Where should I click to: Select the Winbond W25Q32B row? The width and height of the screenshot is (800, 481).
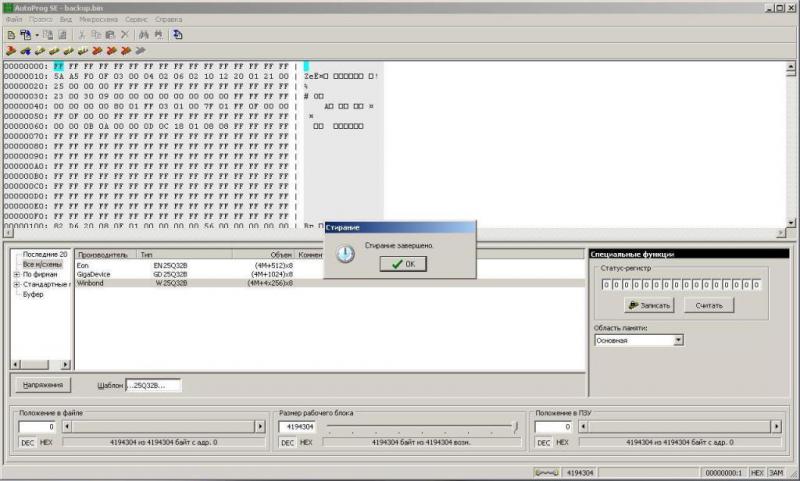[330, 283]
